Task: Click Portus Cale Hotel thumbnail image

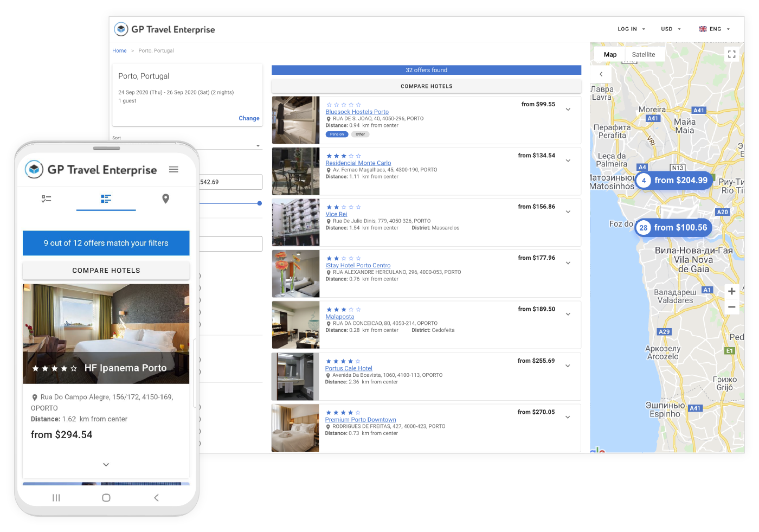Action: tap(295, 376)
